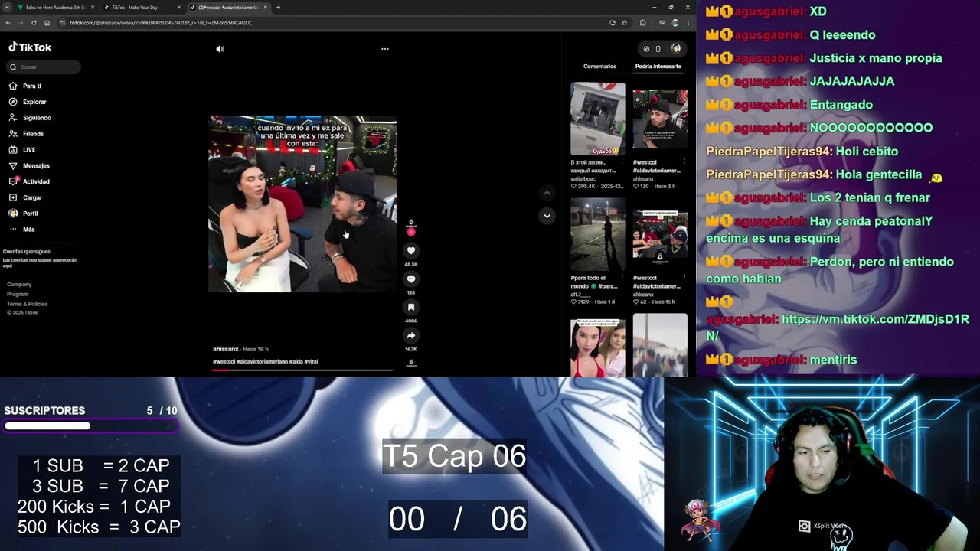Go to next video with down chevron
Viewport: 980px width, 551px height.
click(x=547, y=216)
